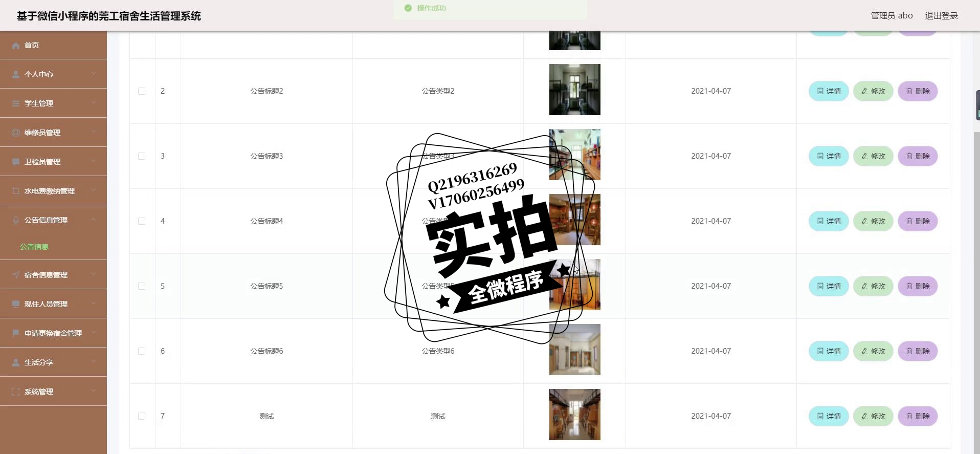Expand the 学生管理 chevron
The height and width of the screenshot is (454, 980).
click(x=94, y=103)
